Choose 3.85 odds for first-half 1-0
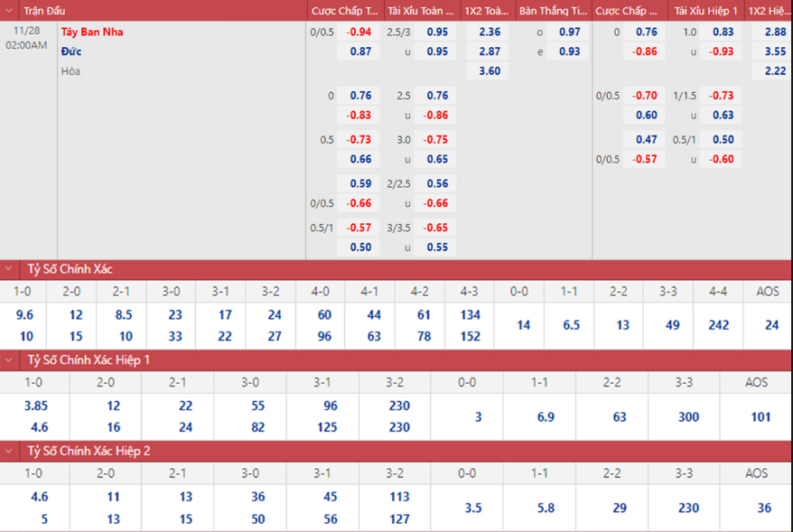The height and width of the screenshot is (532, 793). pos(35,406)
